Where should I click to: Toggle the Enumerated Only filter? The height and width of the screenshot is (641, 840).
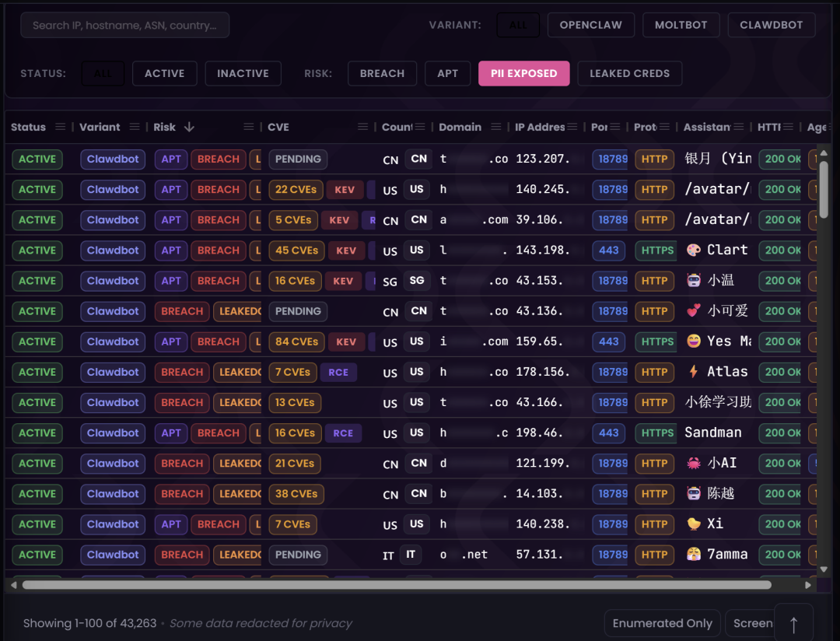point(662,623)
